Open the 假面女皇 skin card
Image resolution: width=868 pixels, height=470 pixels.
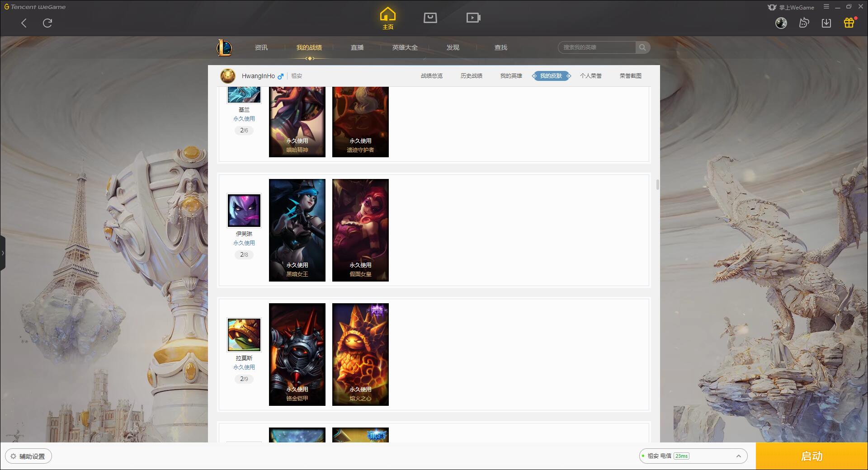pos(360,230)
